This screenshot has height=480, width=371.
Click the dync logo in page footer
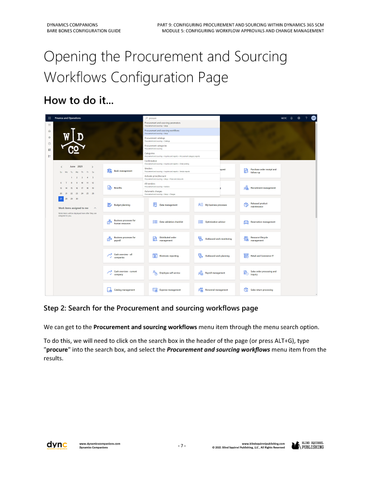click(x=57, y=445)
